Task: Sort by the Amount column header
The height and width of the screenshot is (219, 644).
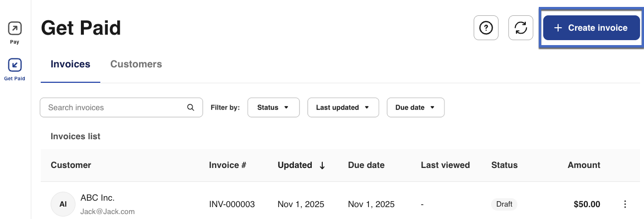Action: pyautogui.click(x=584, y=165)
